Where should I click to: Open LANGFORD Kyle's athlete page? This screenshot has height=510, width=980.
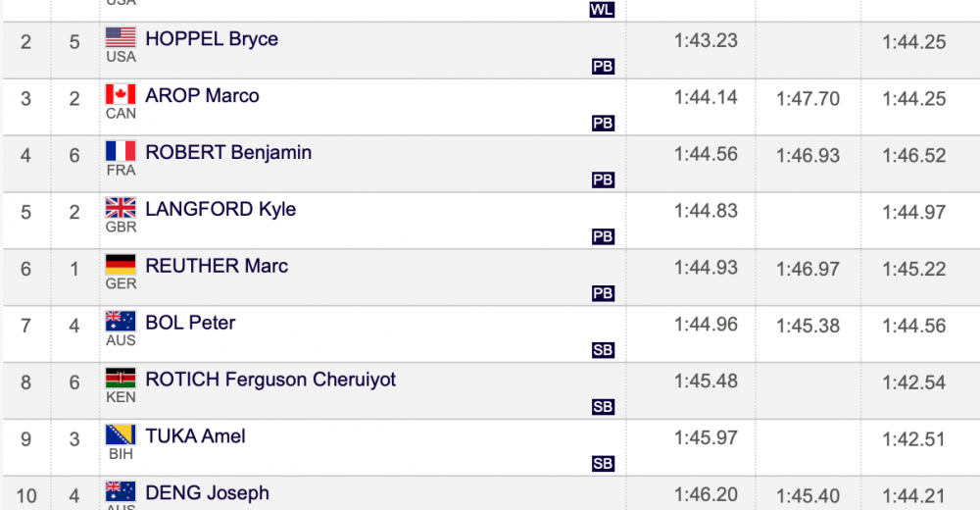click(220, 209)
